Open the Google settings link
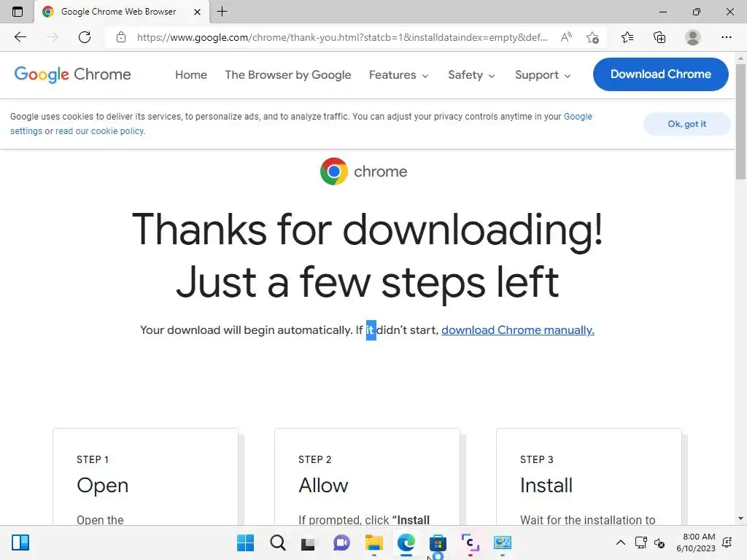The image size is (747, 560). coord(578,117)
